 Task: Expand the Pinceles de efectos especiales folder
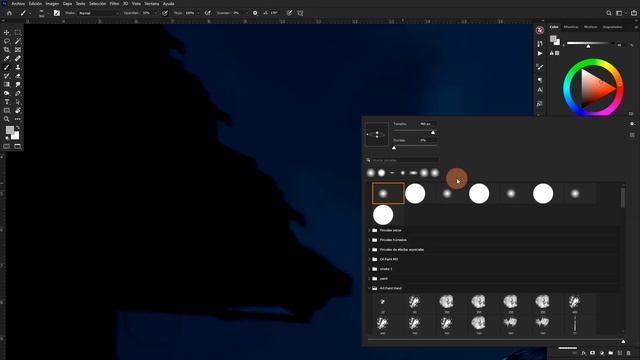pos(369,249)
